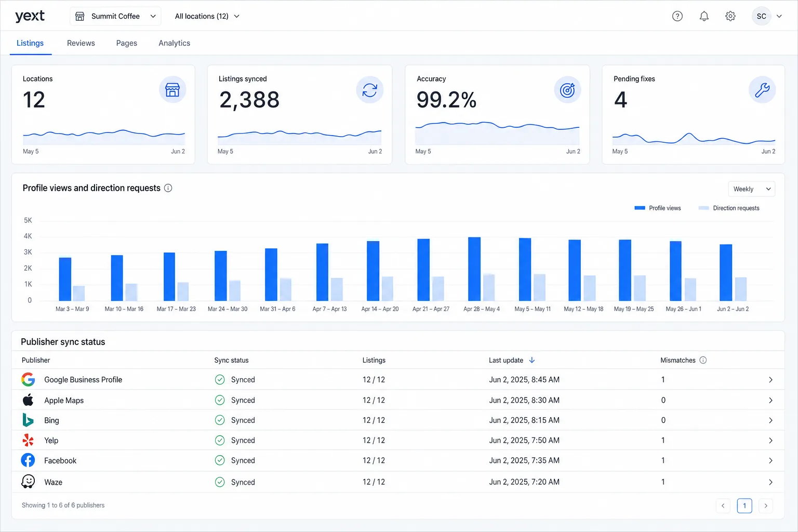Click the synced checkmark icon for Apple Maps
This screenshot has height=532, width=798.
tap(220, 400)
